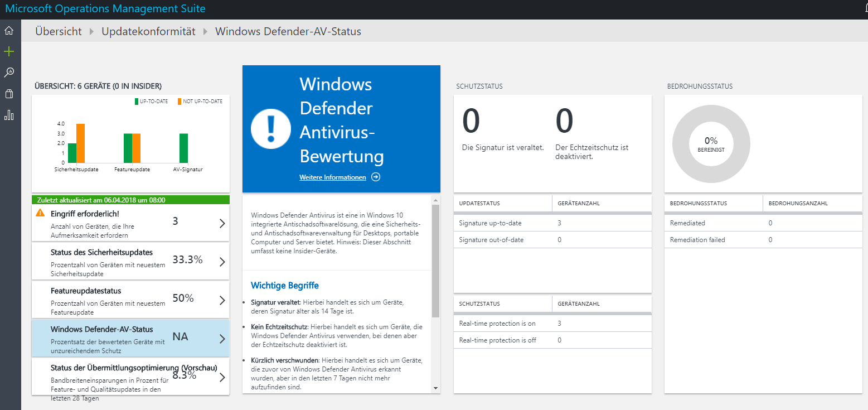The width and height of the screenshot is (868, 410).
Task: Click the green UP-TO-DATE legend swatch
Action: click(136, 102)
